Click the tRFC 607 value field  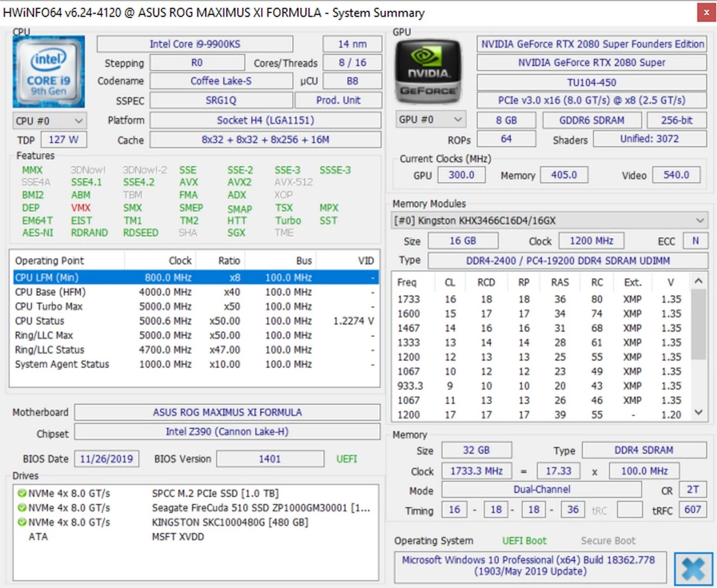[693, 510]
